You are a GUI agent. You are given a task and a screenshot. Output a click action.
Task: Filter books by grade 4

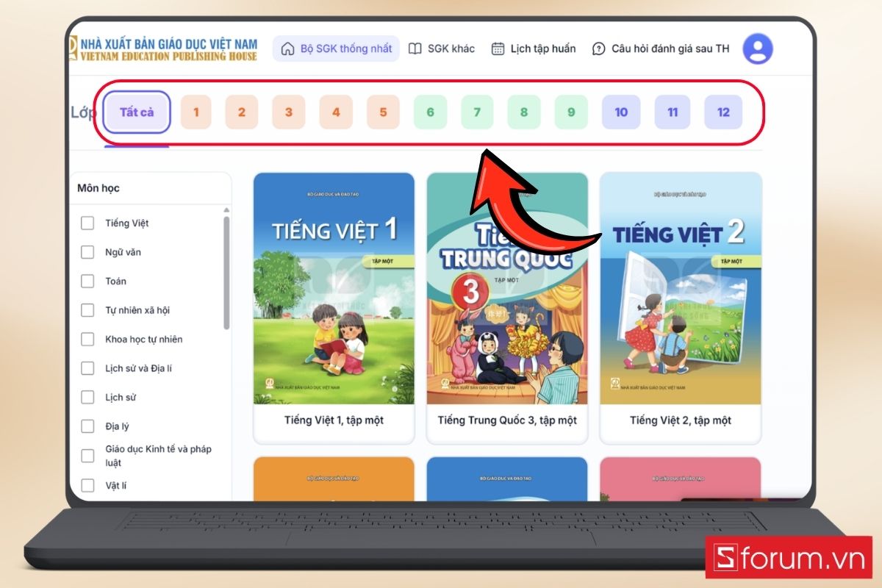point(336,112)
